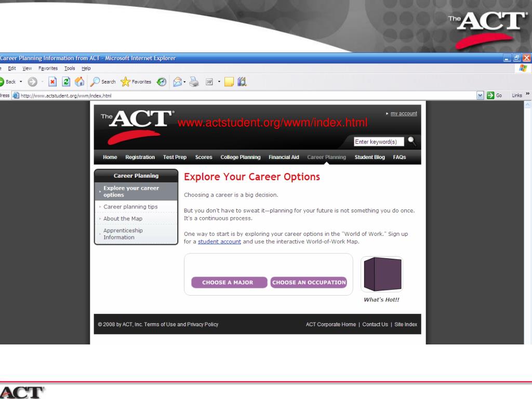Expand the Links bar chevron

pos(528,94)
